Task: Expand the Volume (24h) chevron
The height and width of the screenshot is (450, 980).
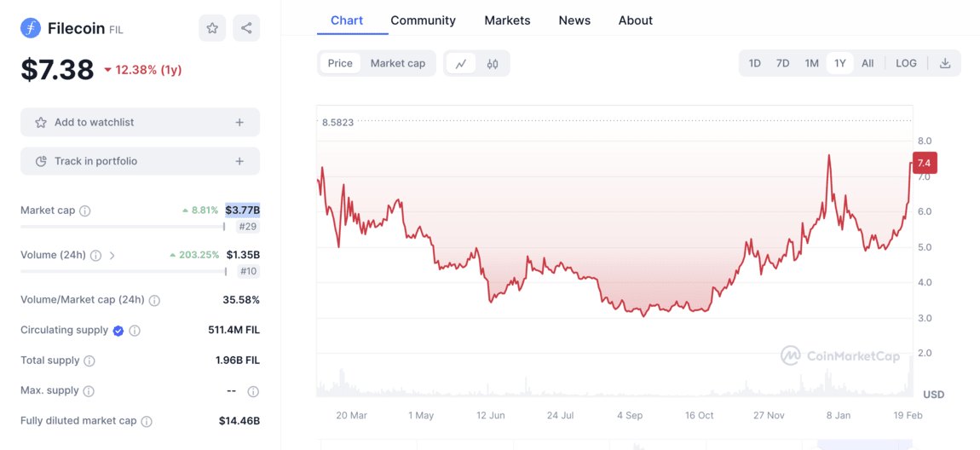Action: (x=112, y=255)
